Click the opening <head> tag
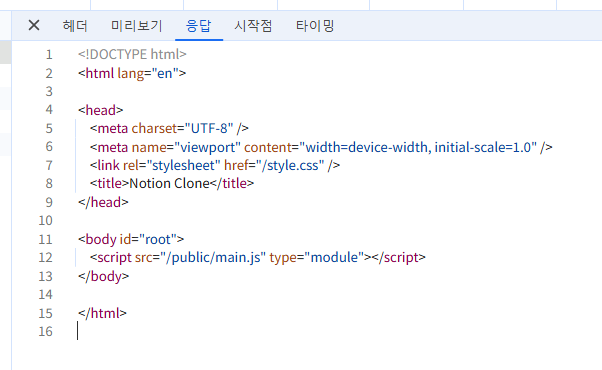 [x=101, y=110]
